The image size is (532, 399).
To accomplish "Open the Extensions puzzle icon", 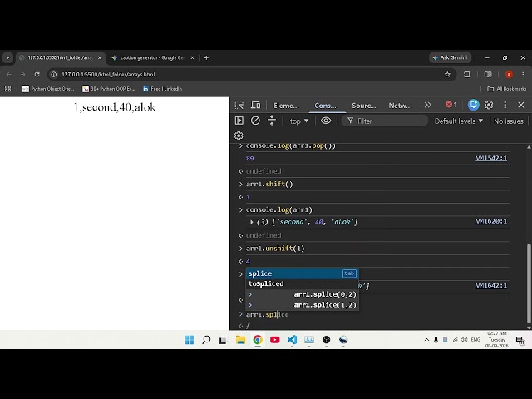I will 467,74.
